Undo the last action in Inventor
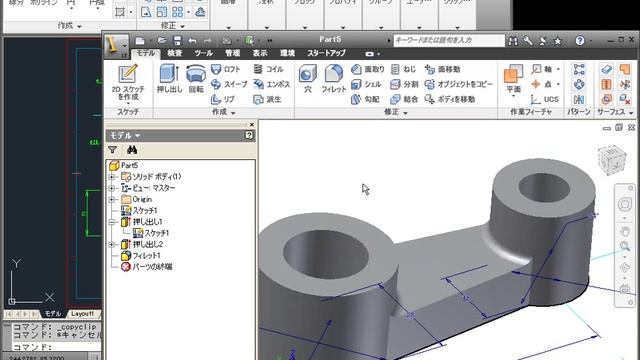Image resolution: width=640 pixels, height=360 pixels. [192, 40]
